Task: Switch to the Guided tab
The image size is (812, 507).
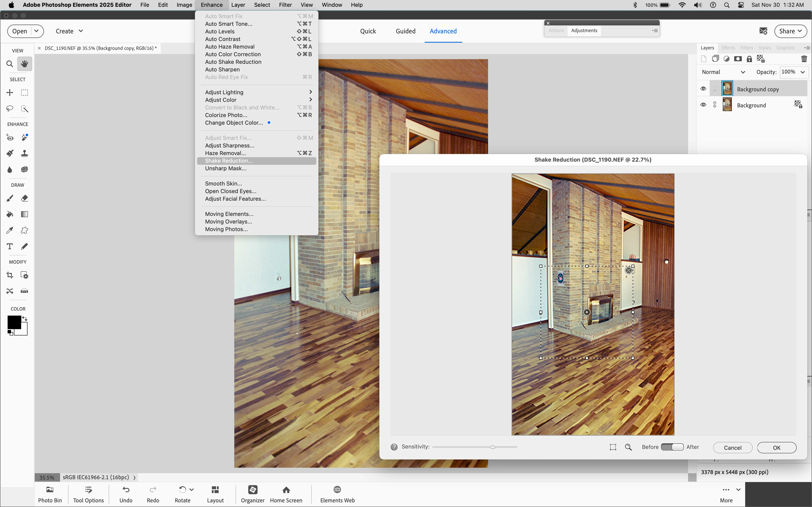Action: (405, 31)
